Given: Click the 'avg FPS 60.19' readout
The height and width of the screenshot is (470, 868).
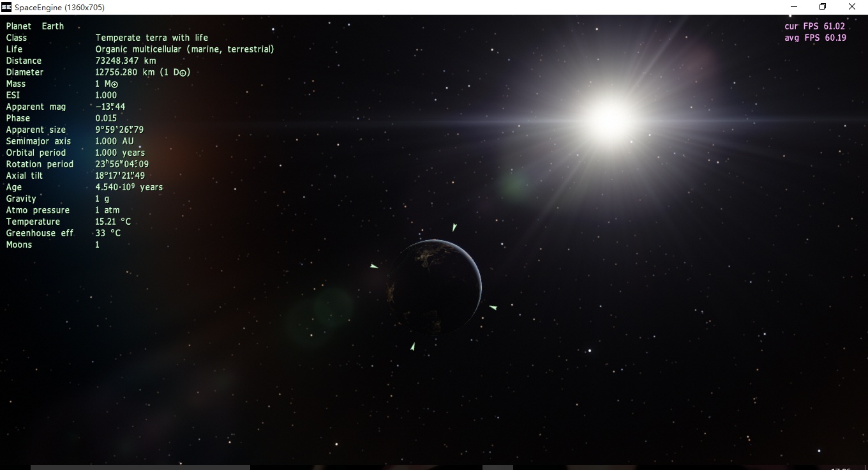Looking at the screenshot, I should coord(815,38).
